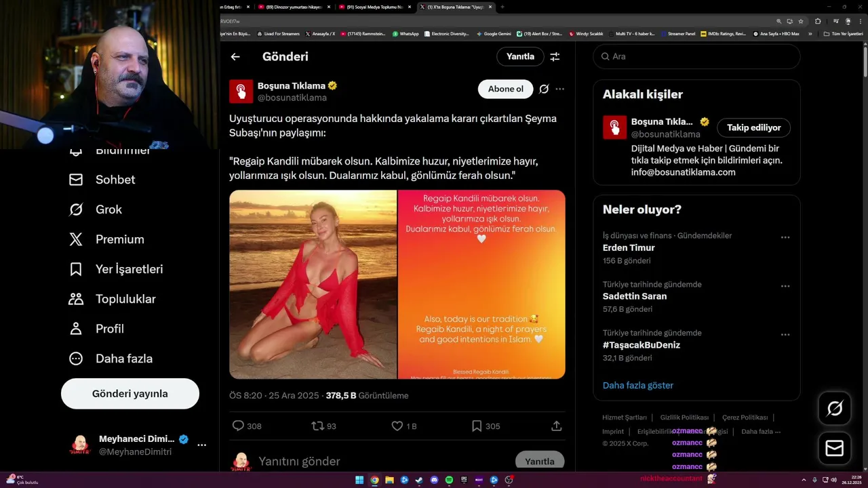
Task: Open Profil from the sidebar
Action: (96, 329)
